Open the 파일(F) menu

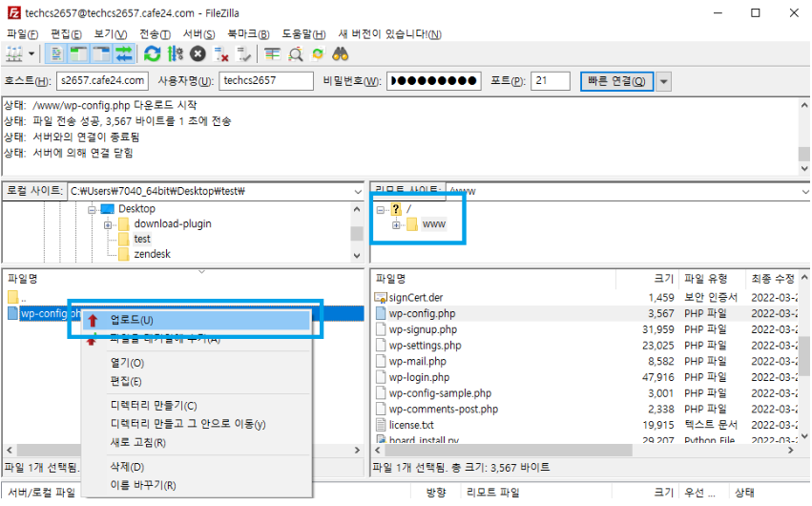click(22, 34)
